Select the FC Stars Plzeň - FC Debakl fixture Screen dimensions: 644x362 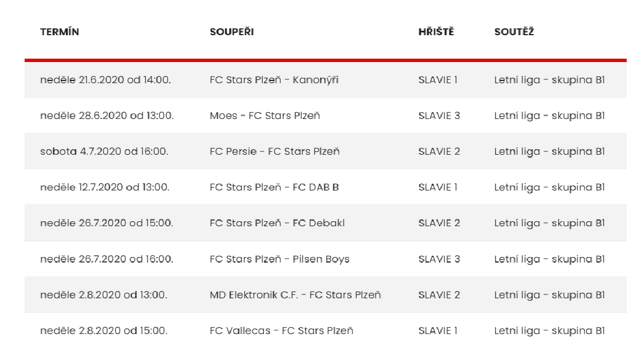pos(277,223)
